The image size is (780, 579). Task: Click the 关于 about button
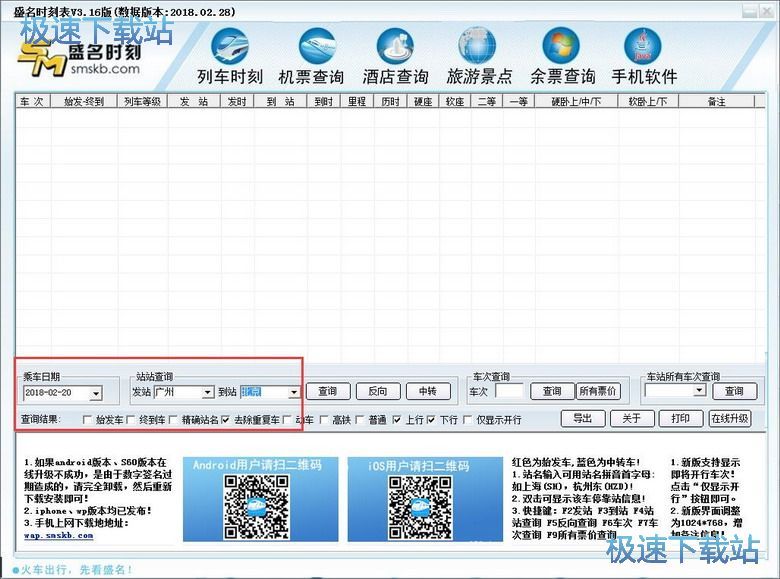pyautogui.click(x=631, y=418)
